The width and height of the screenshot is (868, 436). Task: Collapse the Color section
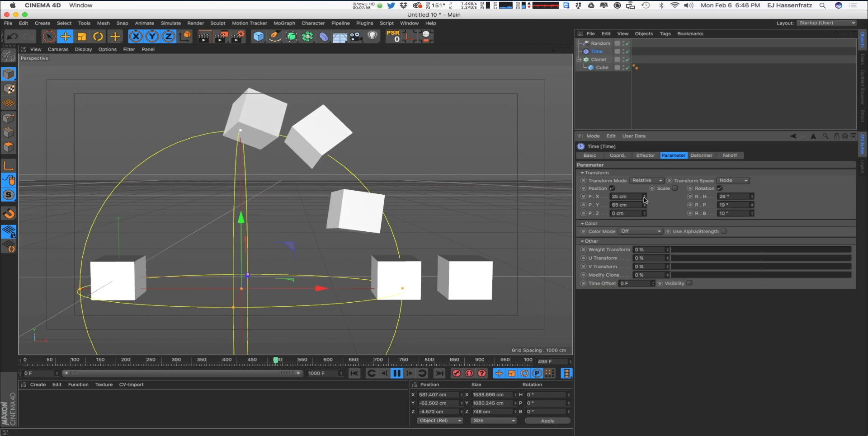click(582, 224)
